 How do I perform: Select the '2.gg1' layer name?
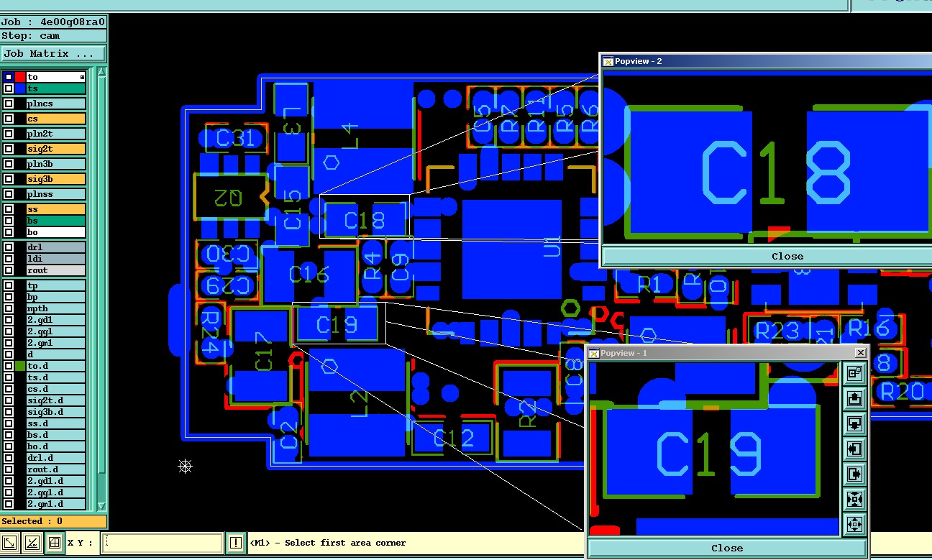[x=56, y=331]
